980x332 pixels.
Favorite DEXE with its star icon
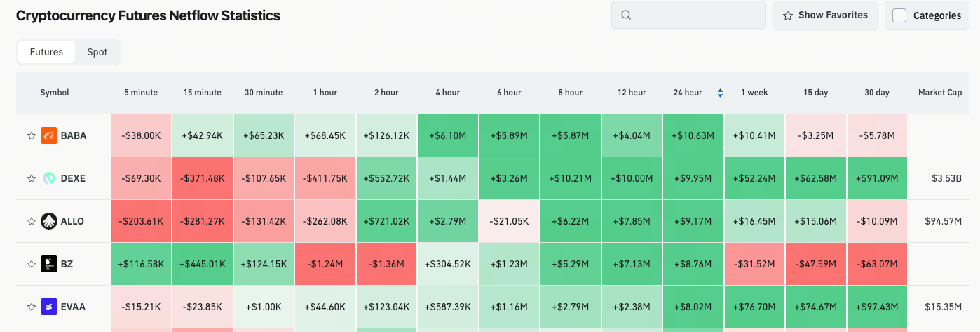31,178
